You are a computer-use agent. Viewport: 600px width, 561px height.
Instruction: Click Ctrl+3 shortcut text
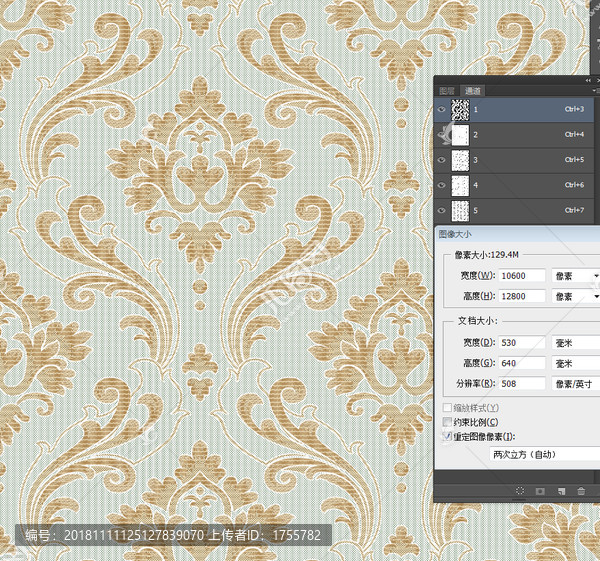coord(574,109)
